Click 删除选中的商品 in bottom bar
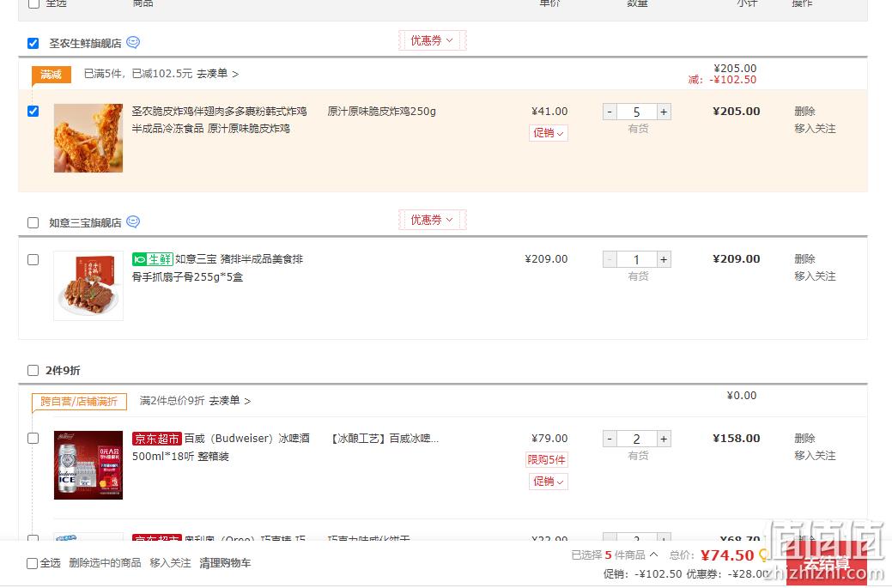 pyautogui.click(x=105, y=563)
